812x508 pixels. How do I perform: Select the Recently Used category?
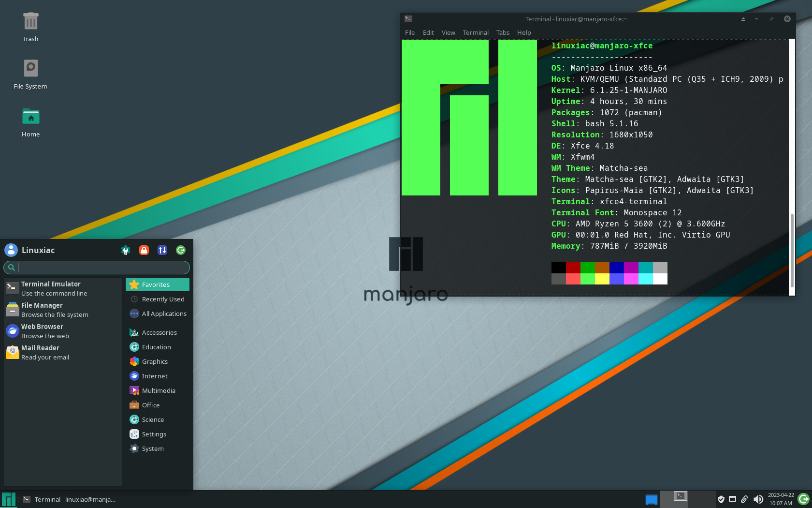[x=158, y=299]
